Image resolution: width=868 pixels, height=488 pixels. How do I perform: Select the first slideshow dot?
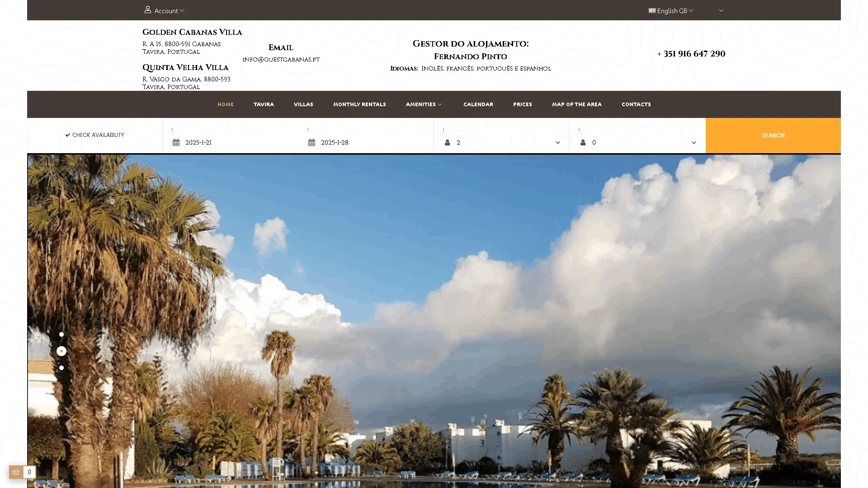pos(61,334)
